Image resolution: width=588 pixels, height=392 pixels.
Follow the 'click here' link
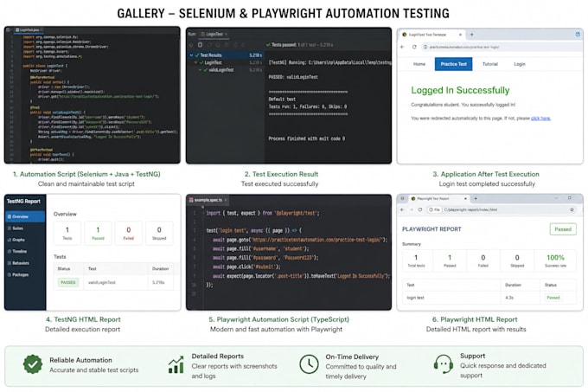pos(540,119)
